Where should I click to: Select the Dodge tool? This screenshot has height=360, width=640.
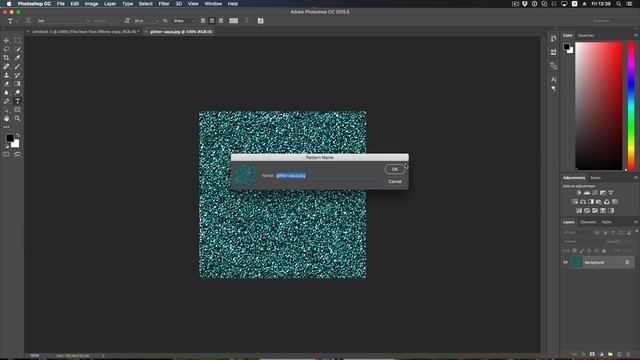[x=17, y=93]
